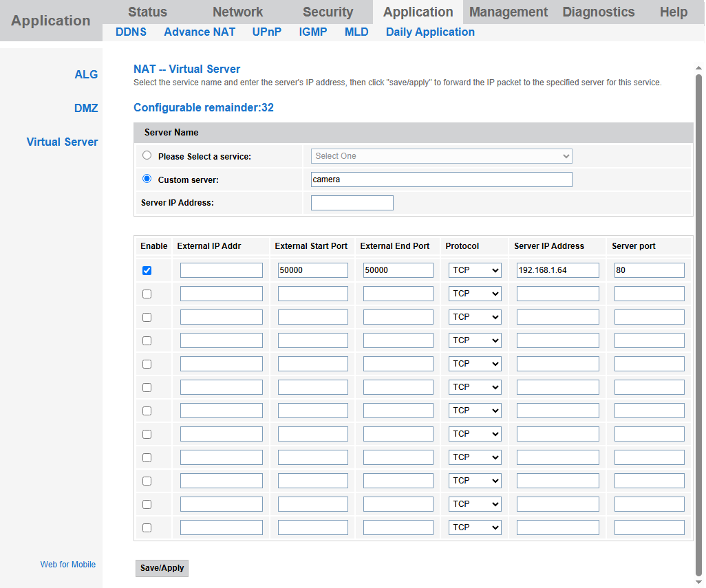Screen dimensions: 706x588
Task: Open the 'Select One' service dropdown
Action: coord(441,156)
